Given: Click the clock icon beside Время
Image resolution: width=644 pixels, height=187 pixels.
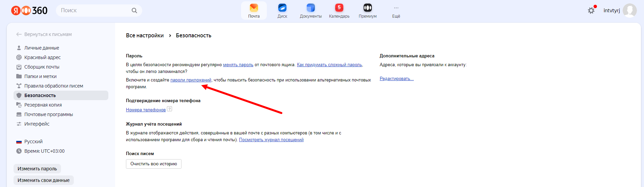Looking at the screenshot, I should click(x=19, y=151).
